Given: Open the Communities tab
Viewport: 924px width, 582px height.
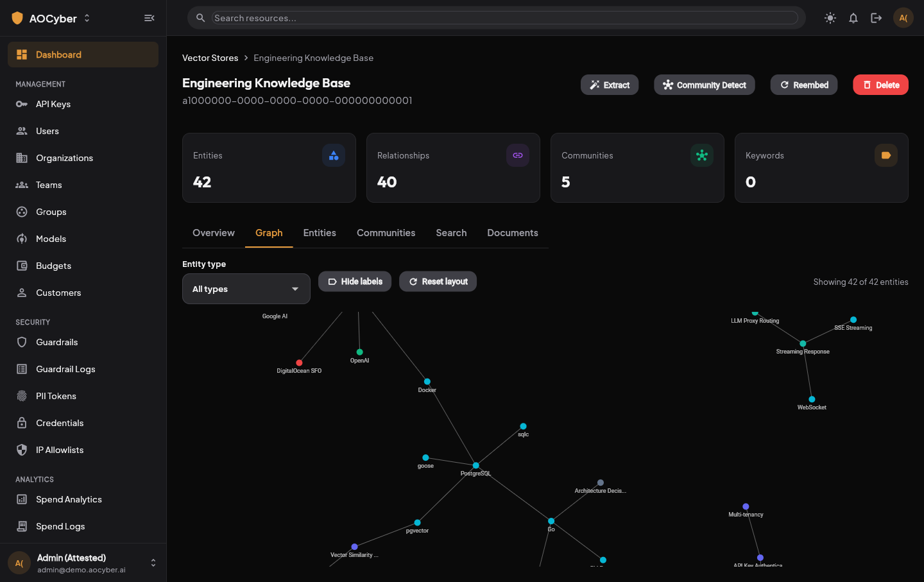Looking at the screenshot, I should (386, 233).
